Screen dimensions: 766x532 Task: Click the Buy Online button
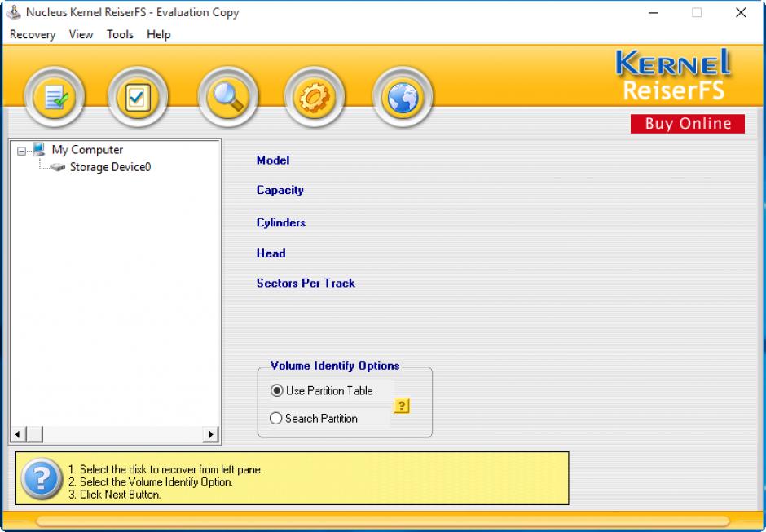688,124
